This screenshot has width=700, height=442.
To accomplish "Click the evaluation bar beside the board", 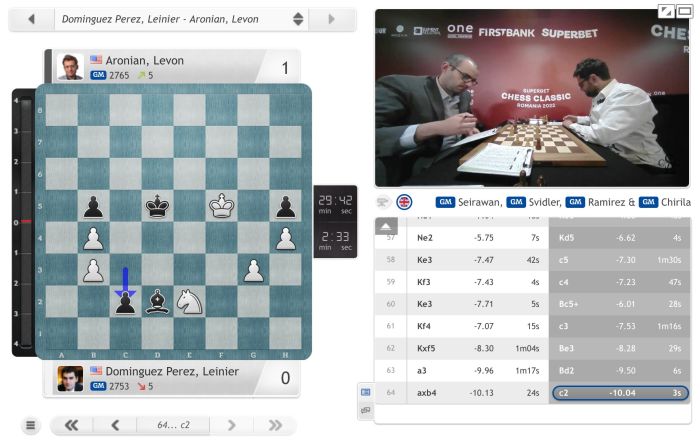I will 26,222.
